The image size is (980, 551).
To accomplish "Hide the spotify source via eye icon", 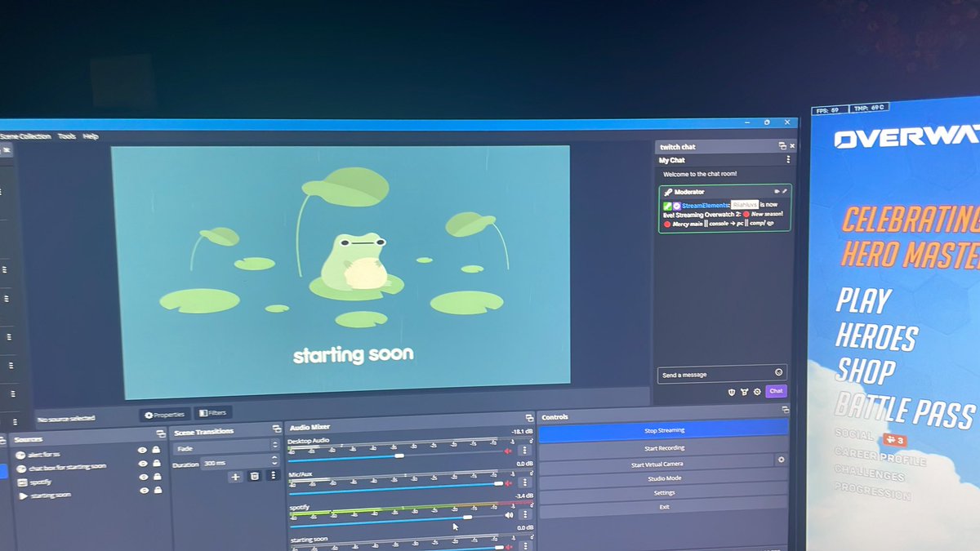I will point(144,477).
